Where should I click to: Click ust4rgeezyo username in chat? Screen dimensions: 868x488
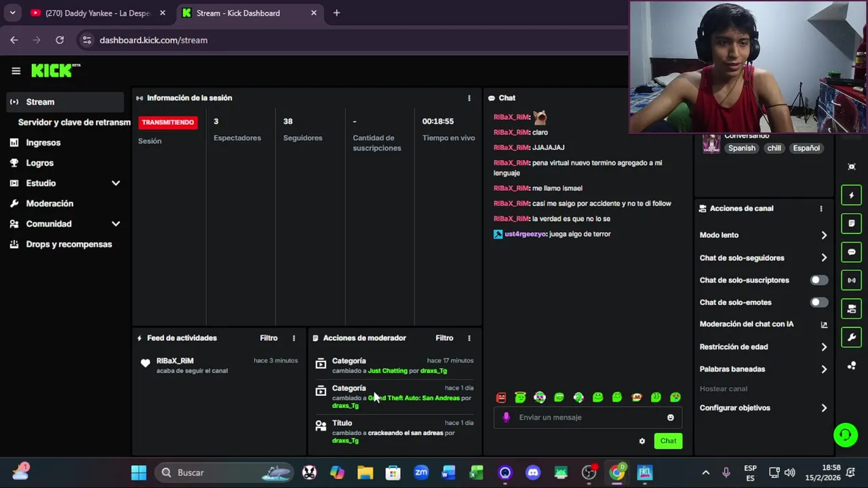point(524,235)
